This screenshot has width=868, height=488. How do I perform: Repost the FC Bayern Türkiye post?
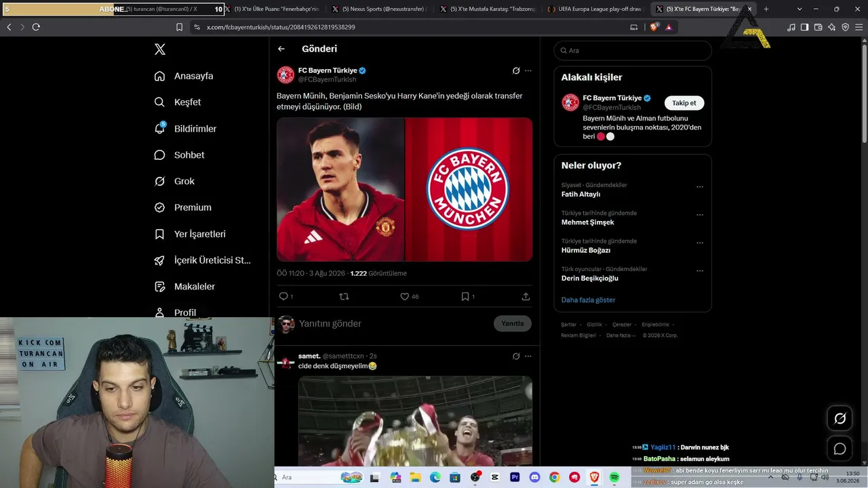(344, 296)
